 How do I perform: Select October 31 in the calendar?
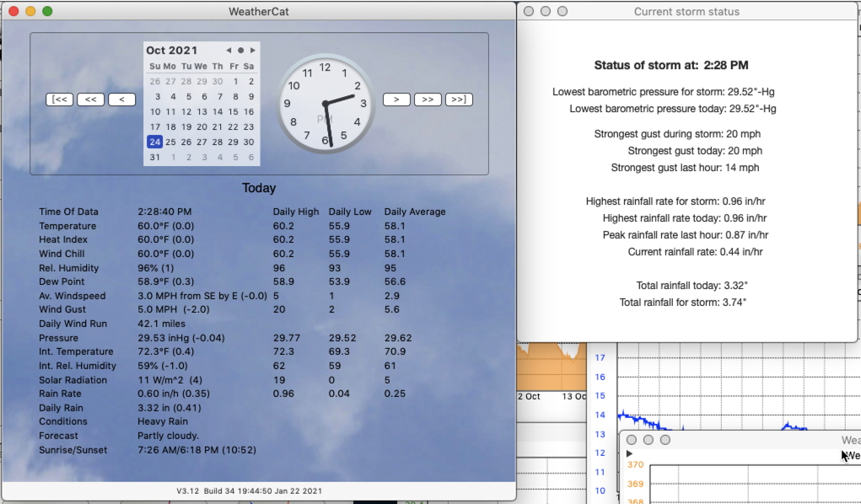pyautogui.click(x=155, y=157)
